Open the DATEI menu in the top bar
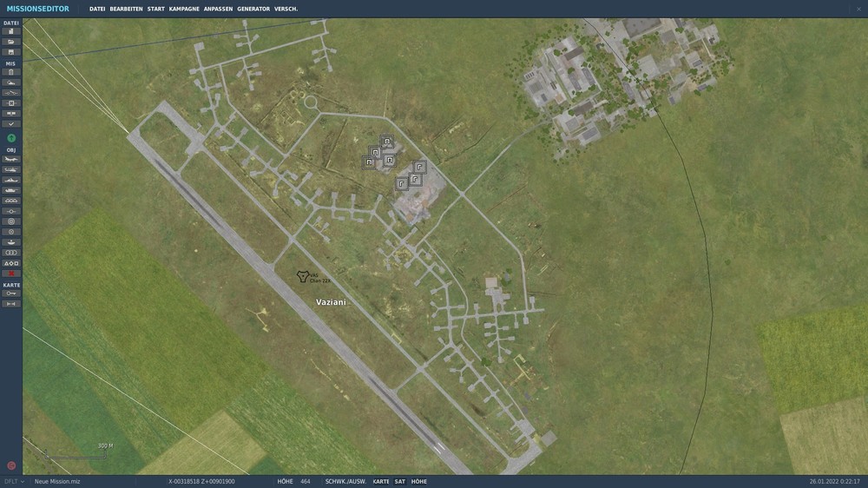 97,9
